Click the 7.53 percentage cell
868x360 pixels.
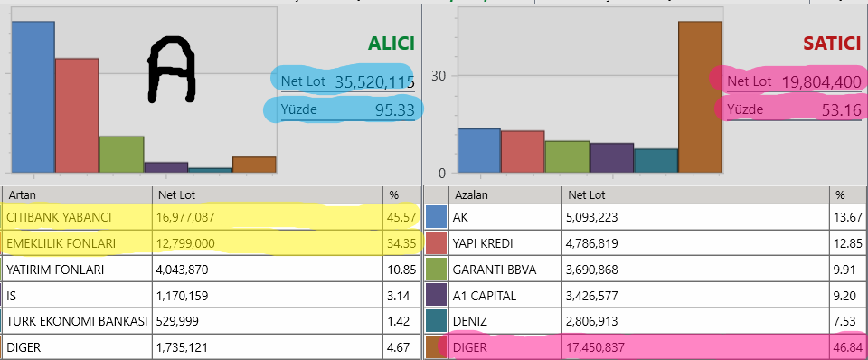(848, 321)
